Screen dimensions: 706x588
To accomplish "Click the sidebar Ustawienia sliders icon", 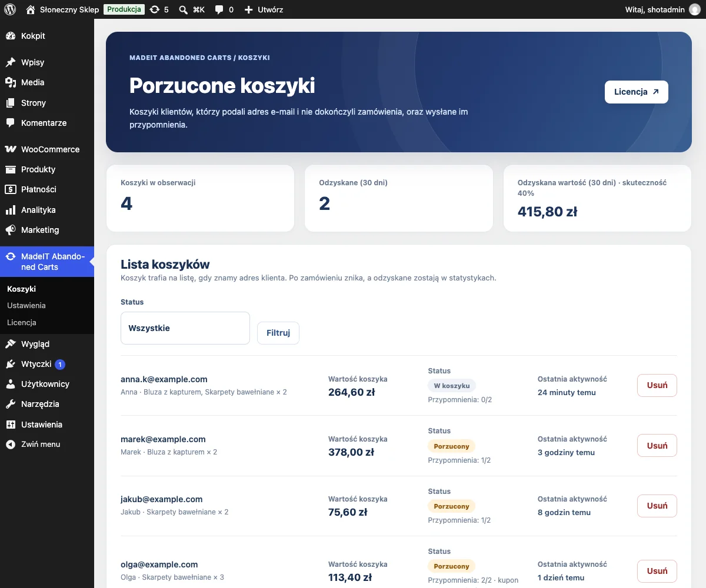I will 10,425.
